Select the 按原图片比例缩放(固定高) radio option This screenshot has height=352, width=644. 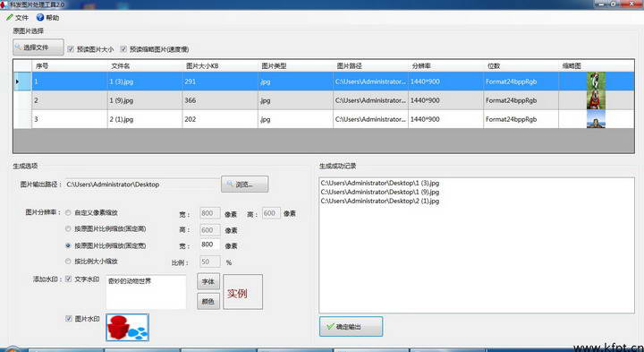coord(68,228)
